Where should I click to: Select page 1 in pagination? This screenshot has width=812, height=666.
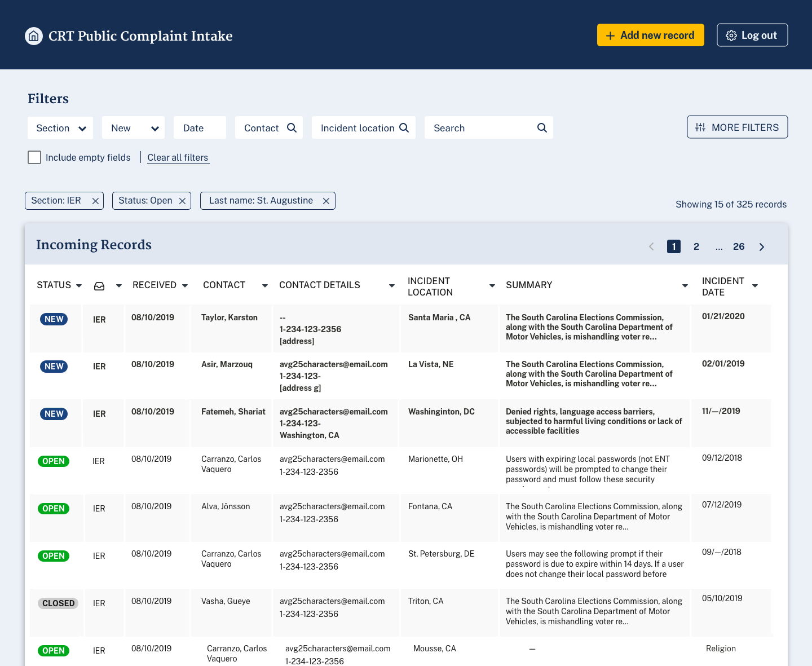point(674,246)
